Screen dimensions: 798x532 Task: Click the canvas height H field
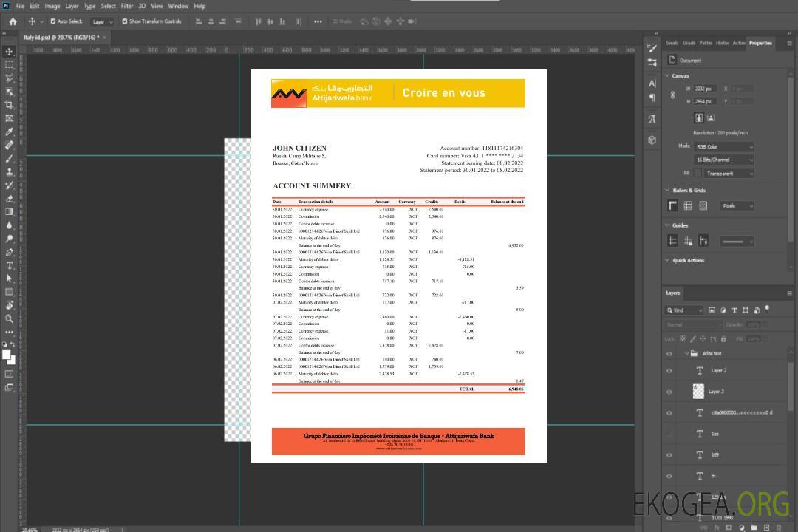[704, 102]
